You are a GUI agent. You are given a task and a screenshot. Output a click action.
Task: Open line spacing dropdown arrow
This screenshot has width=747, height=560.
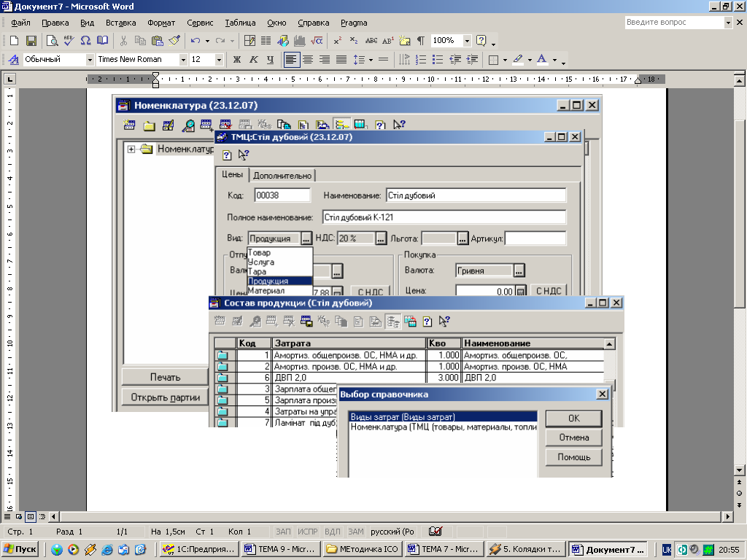point(370,60)
